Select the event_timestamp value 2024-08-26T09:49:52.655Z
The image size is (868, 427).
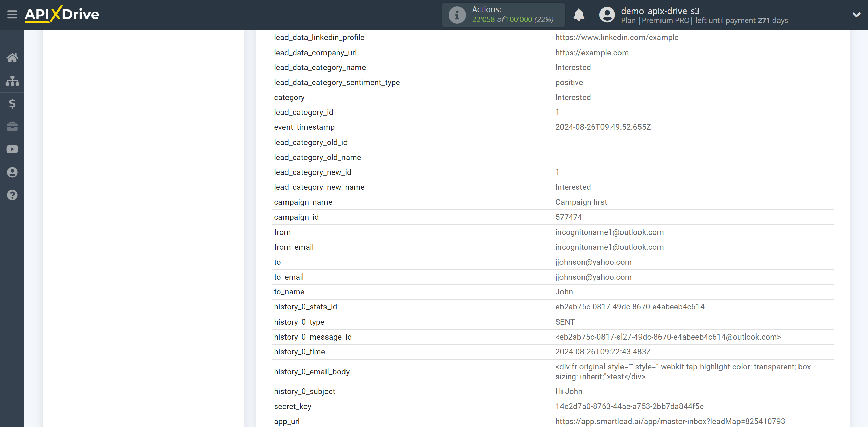tap(603, 127)
